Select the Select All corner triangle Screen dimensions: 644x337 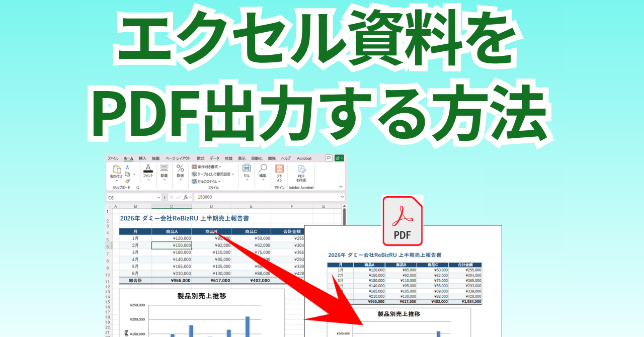(x=109, y=206)
